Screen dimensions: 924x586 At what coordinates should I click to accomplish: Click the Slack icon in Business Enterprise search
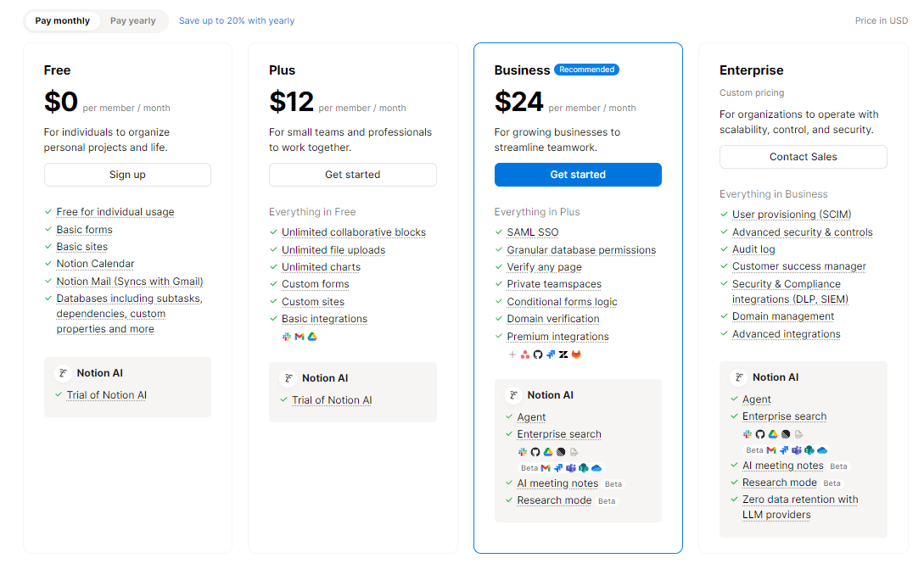tap(523, 452)
